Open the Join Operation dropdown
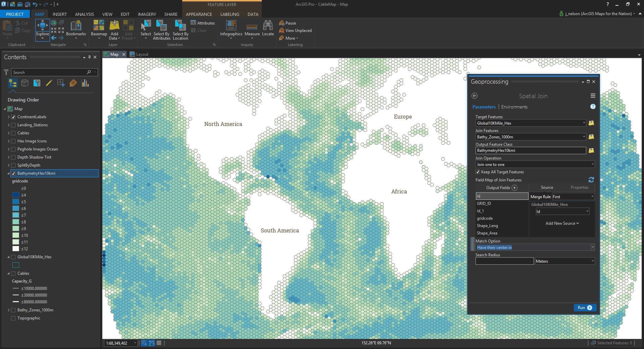The image size is (644, 349). point(592,165)
